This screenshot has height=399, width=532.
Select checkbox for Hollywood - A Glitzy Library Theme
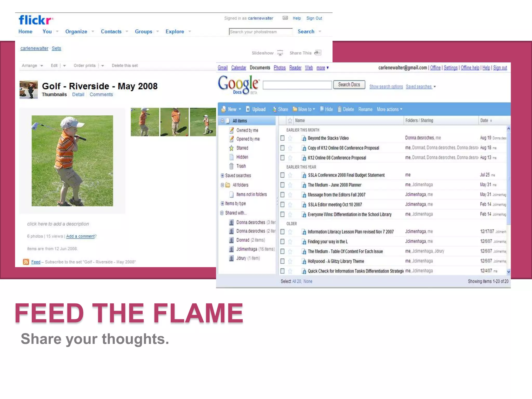coord(282,261)
